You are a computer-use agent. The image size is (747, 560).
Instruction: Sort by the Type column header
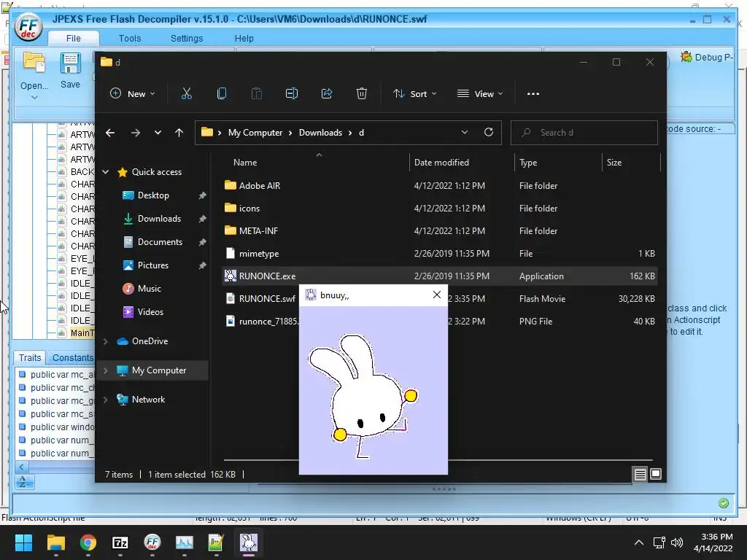(528, 163)
